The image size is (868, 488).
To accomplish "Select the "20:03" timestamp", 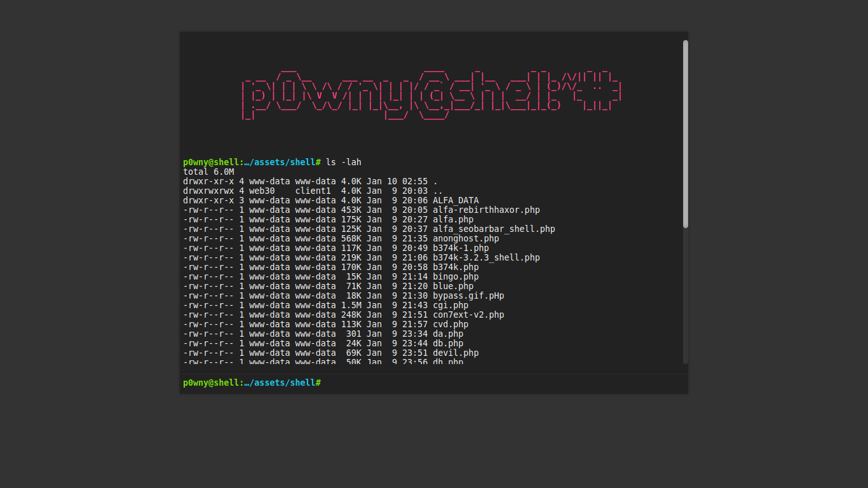I will (415, 191).
